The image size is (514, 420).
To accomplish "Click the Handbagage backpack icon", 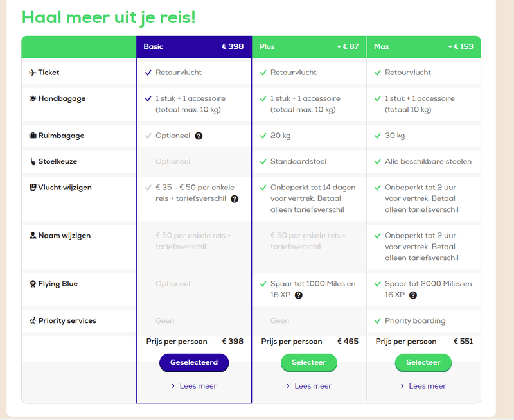I will point(33,99).
